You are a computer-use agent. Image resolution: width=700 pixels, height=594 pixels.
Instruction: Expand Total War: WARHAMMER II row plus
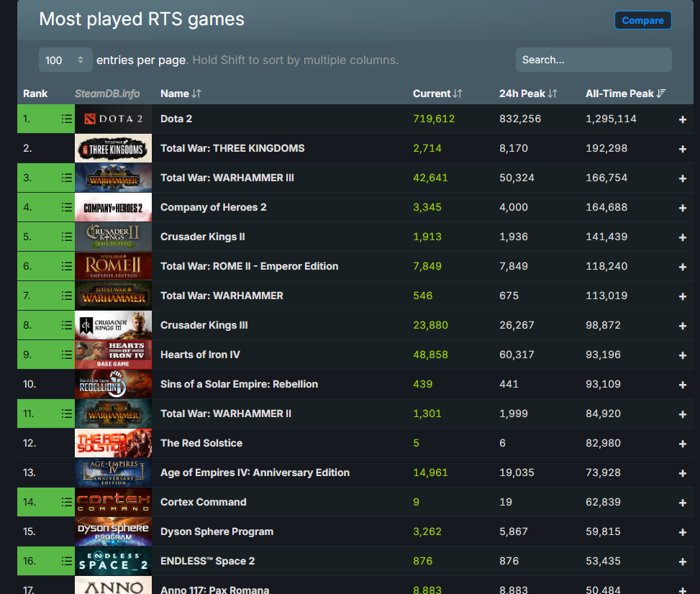click(682, 414)
